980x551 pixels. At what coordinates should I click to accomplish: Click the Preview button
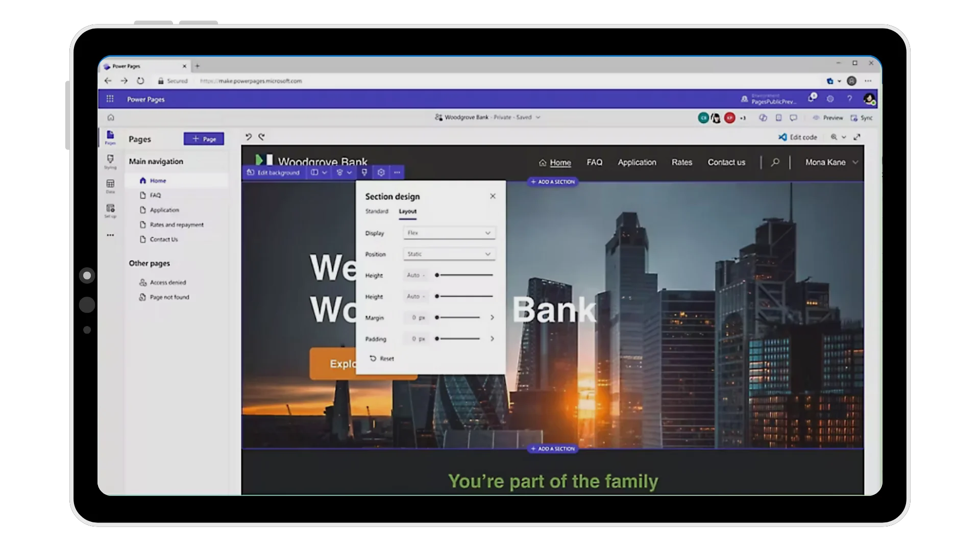(x=828, y=118)
